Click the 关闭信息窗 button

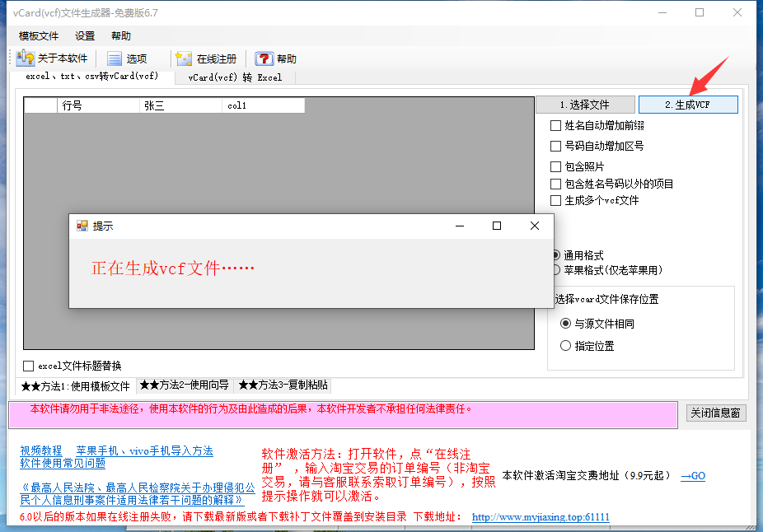(x=716, y=414)
